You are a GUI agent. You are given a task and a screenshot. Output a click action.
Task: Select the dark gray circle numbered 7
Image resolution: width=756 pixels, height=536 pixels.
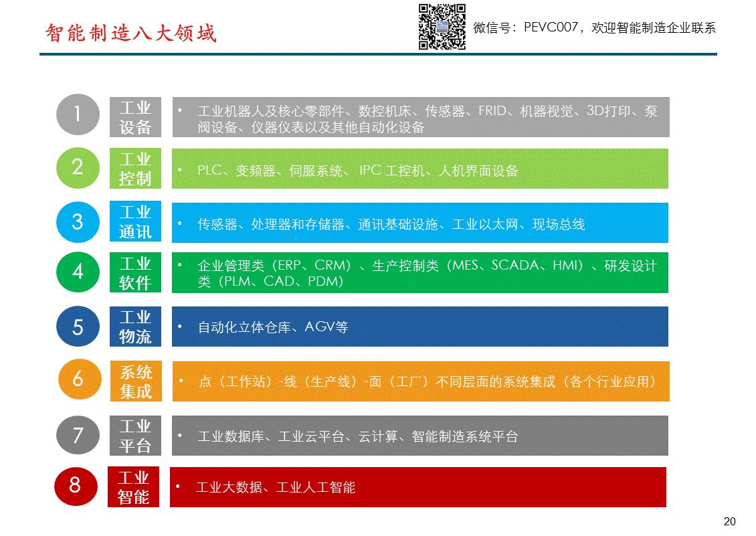78,436
